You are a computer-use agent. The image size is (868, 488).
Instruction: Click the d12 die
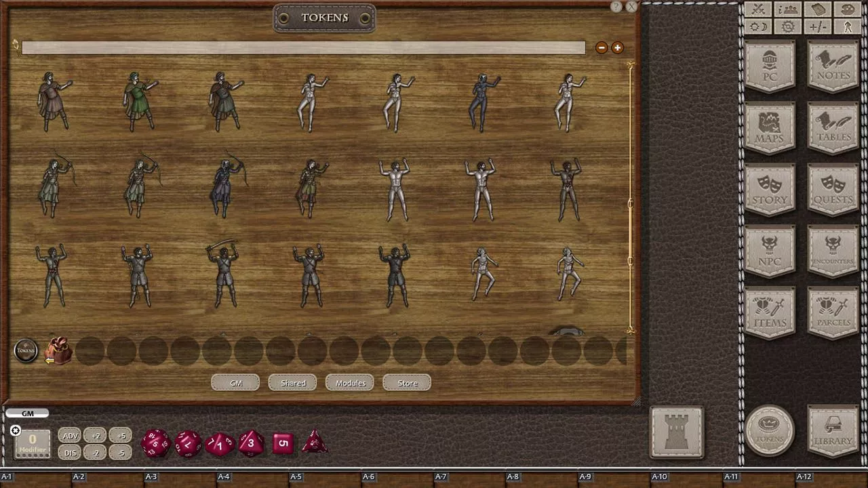pyautogui.click(x=187, y=444)
